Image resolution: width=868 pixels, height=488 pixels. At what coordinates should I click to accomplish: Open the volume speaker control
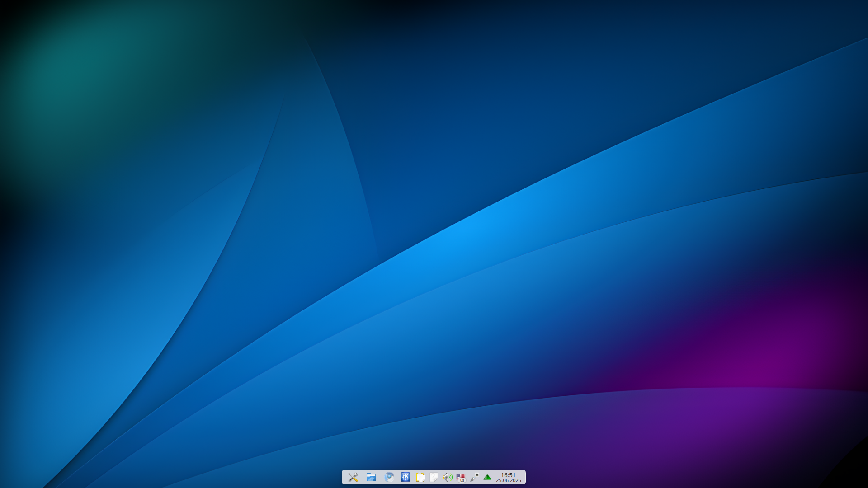[x=447, y=477]
